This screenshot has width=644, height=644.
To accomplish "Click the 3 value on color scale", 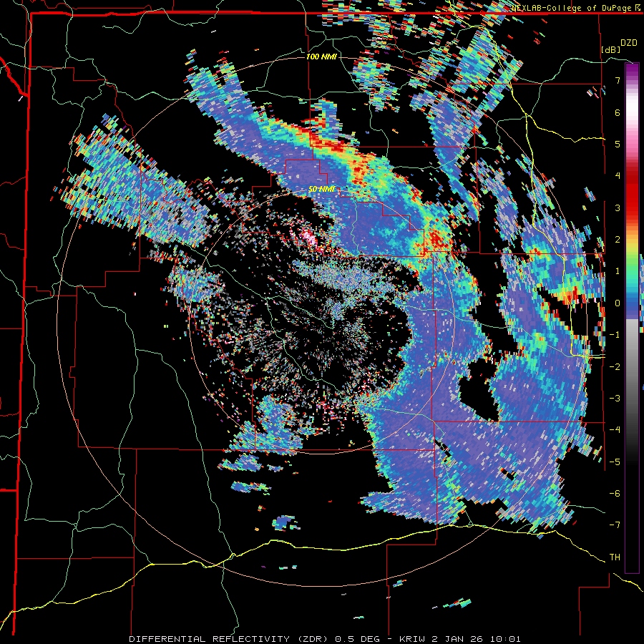I will (618, 208).
